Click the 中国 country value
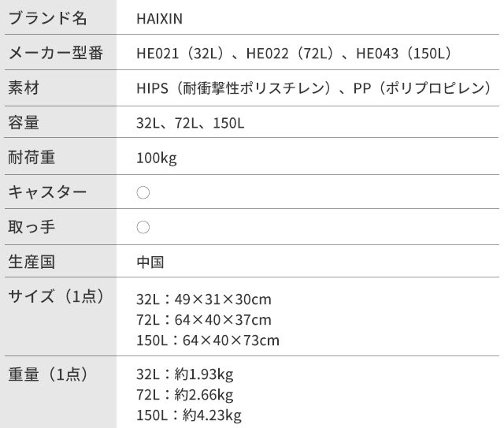504x428 pixels. pyautogui.click(x=150, y=262)
